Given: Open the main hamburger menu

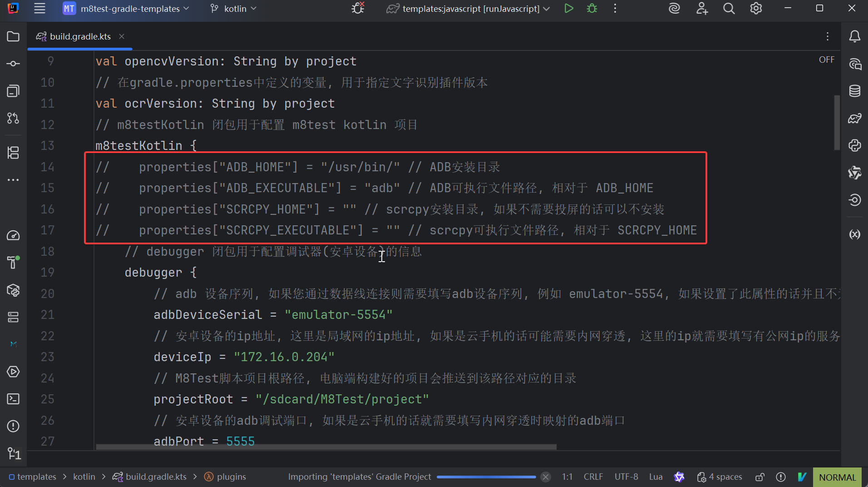Looking at the screenshot, I should coord(39,9).
